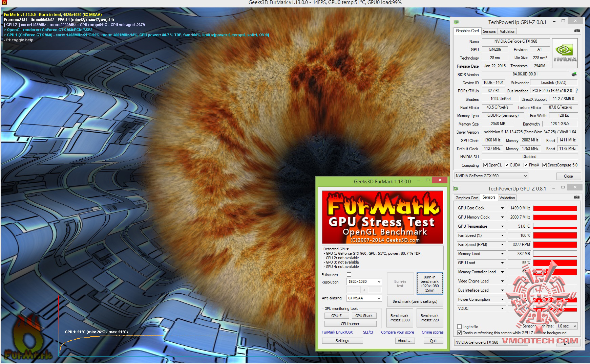Expand the Fan Speed (RPM) sensor dropdown
The height and width of the screenshot is (364, 590).
pyautogui.click(x=502, y=245)
